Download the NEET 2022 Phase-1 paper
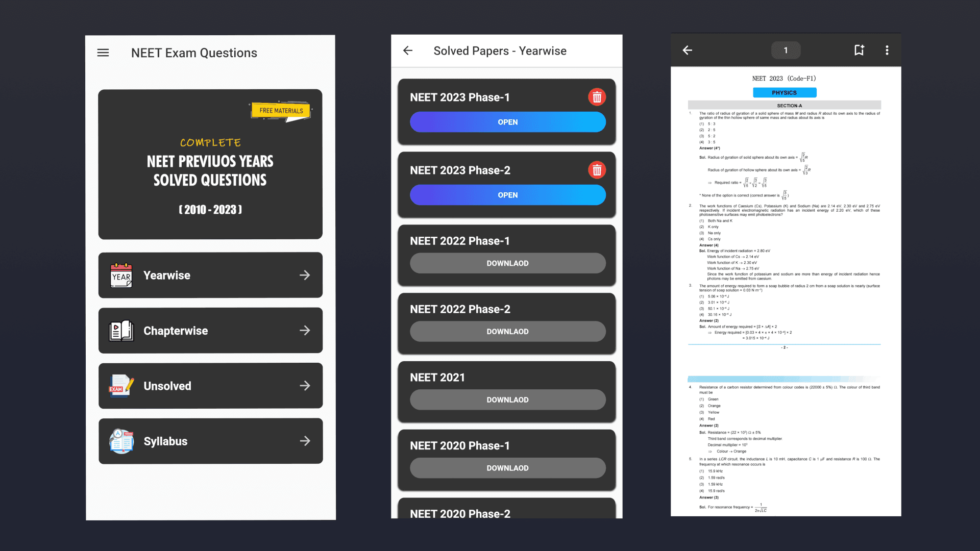The width and height of the screenshot is (980, 551). tap(507, 263)
